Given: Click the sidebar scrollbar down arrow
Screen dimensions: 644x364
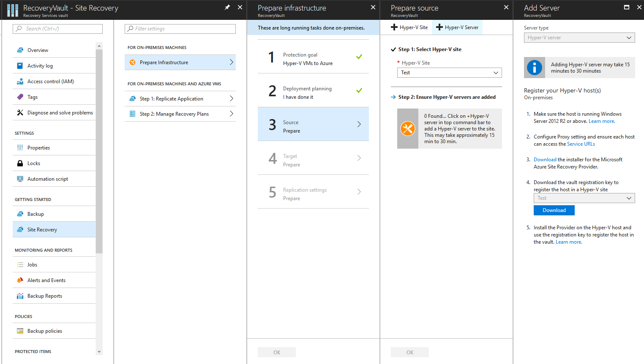Looking at the screenshot, I should click(x=99, y=351).
